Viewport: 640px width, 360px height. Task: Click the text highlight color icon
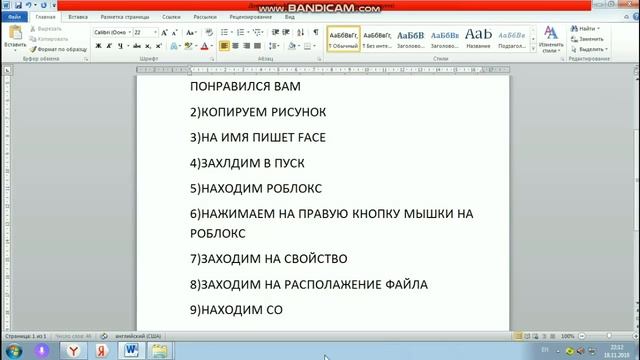coord(188,46)
